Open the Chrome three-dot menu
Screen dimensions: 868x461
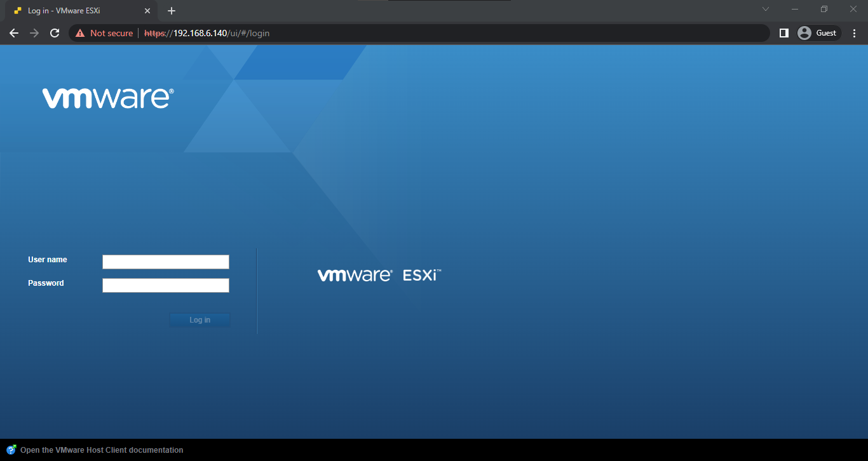[x=854, y=33]
